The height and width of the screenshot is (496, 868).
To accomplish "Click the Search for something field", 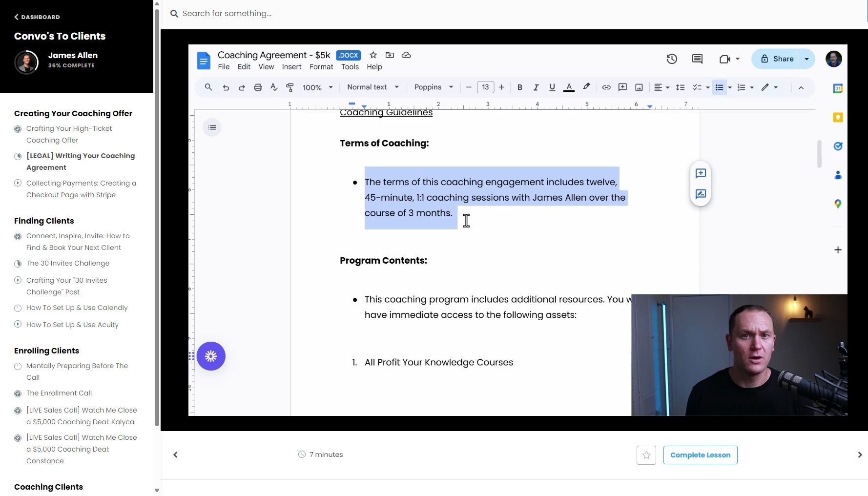I will 227,14.
